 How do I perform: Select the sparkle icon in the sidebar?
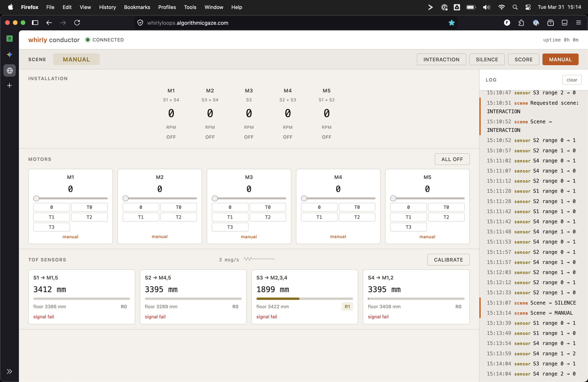pyautogui.click(x=9, y=55)
